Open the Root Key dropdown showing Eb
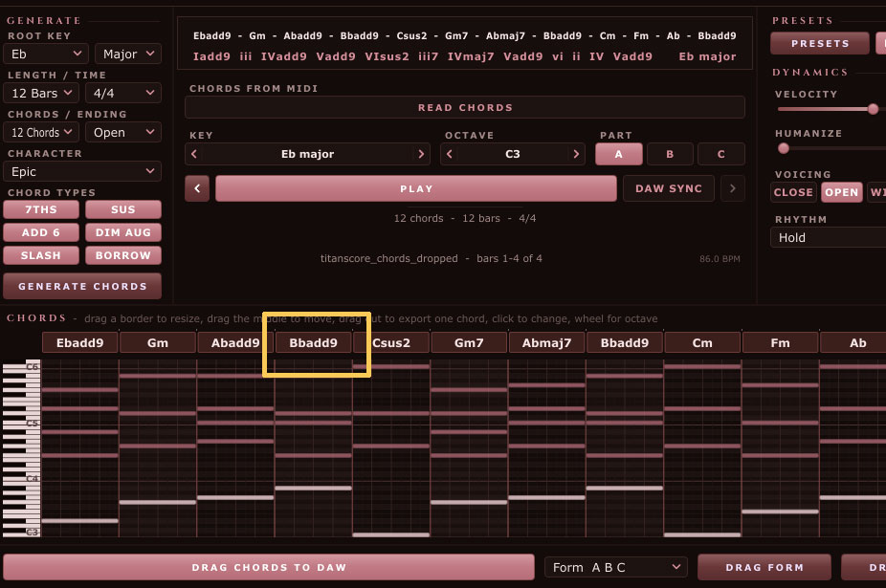The height and width of the screenshot is (588, 886). pyautogui.click(x=46, y=54)
